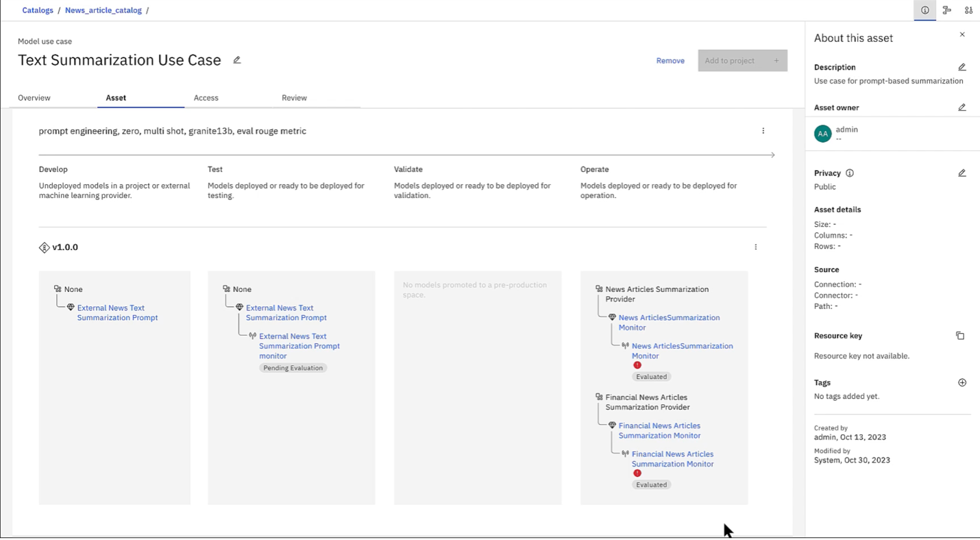Click the red error icon under News Articles Monitor
Viewport: 980px width, 540px height.
click(x=637, y=365)
